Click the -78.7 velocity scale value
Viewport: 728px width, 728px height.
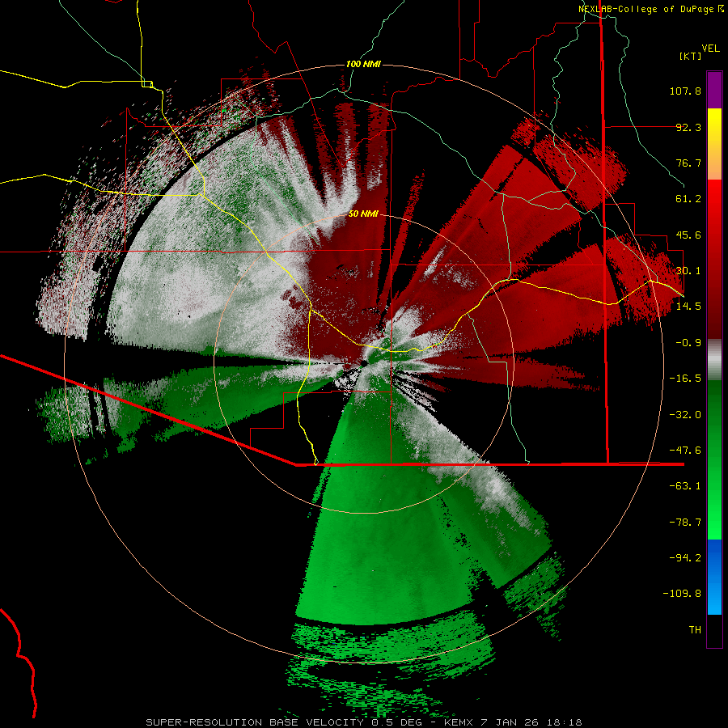click(685, 523)
